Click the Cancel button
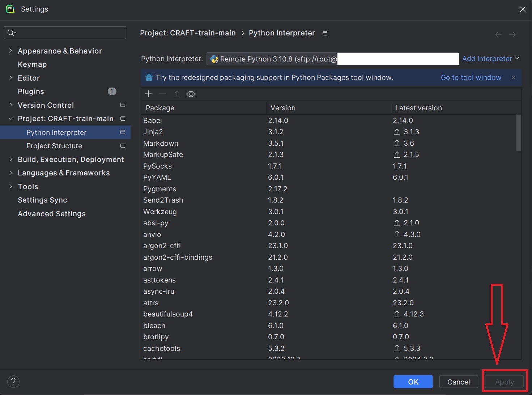Viewport: 532px width, 395px height. pyautogui.click(x=459, y=382)
